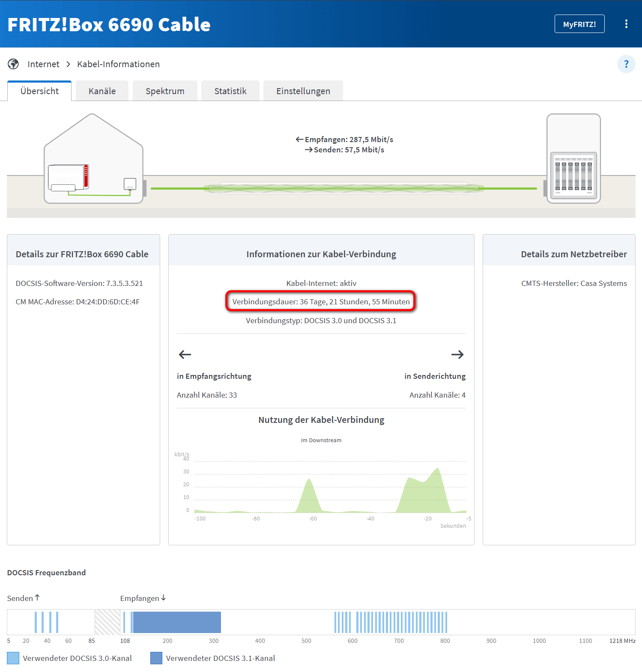
Task: Click the light blue DOCSIS 3.0 legend swatch
Action: tap(13, 658)
